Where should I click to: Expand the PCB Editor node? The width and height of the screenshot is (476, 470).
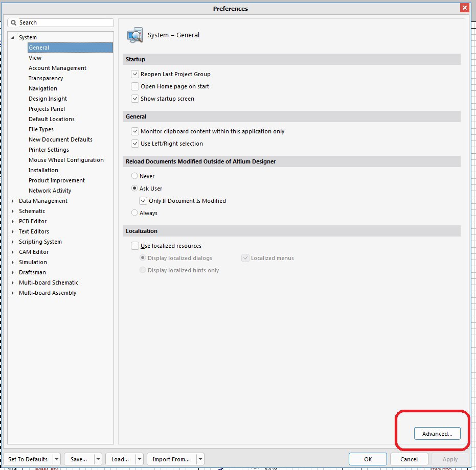tap(12, 222)
